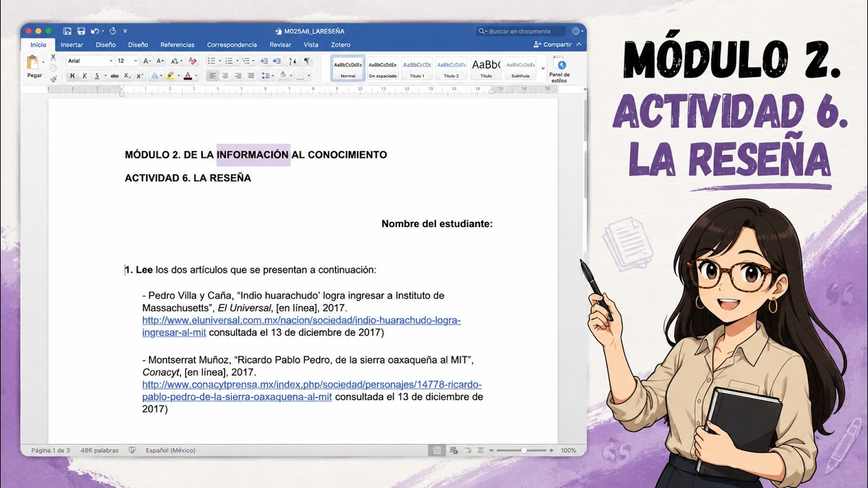The width and height of the screenshot is (868, 488).
Task: Click the Redo circular arrow icon
Action: (113, 31)
